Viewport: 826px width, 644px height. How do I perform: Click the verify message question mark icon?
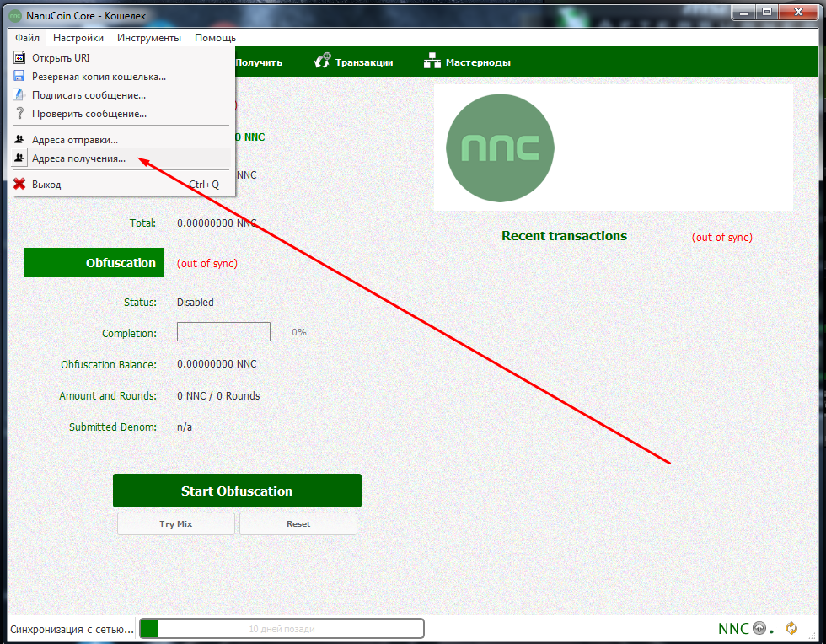coord(19,114)
